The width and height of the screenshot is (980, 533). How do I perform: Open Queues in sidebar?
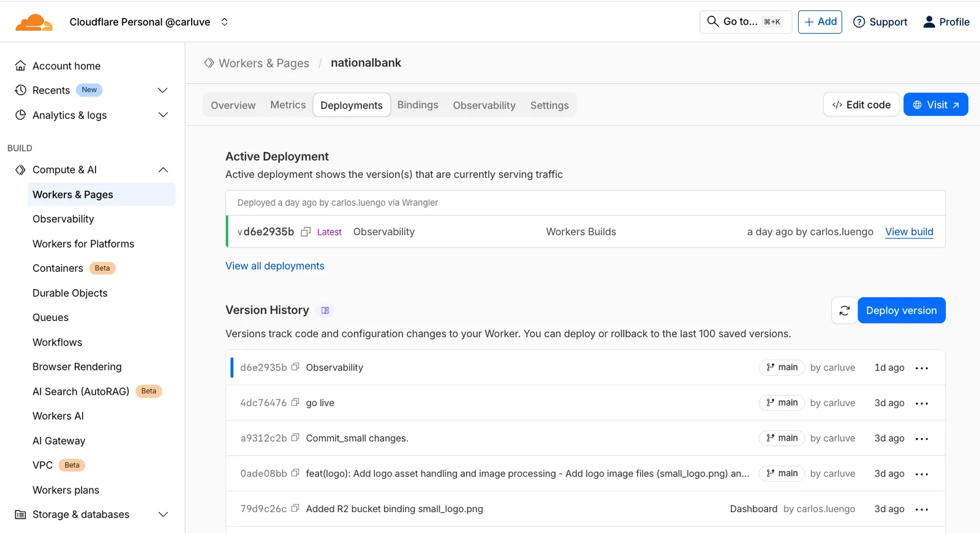[x=51, y=317]
